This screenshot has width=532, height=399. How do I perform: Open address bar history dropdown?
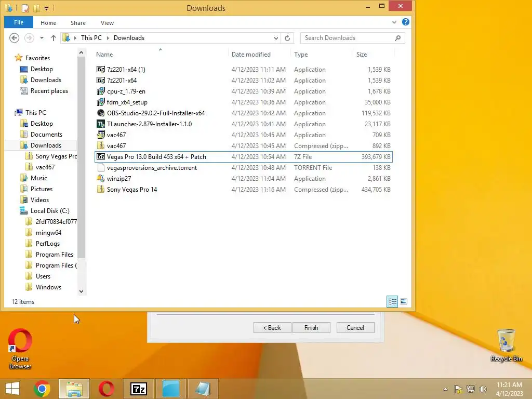pyautogui.click(x=276, y=38)
